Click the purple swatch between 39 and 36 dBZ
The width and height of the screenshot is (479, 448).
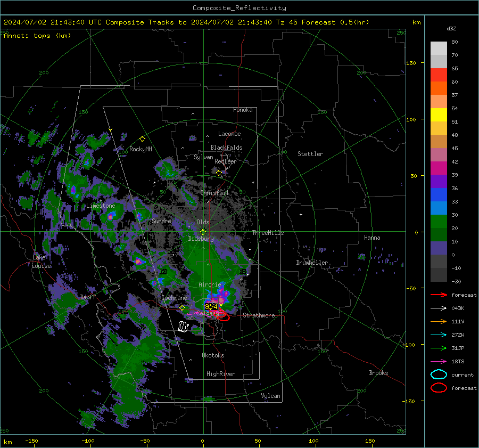click(439, 182)
